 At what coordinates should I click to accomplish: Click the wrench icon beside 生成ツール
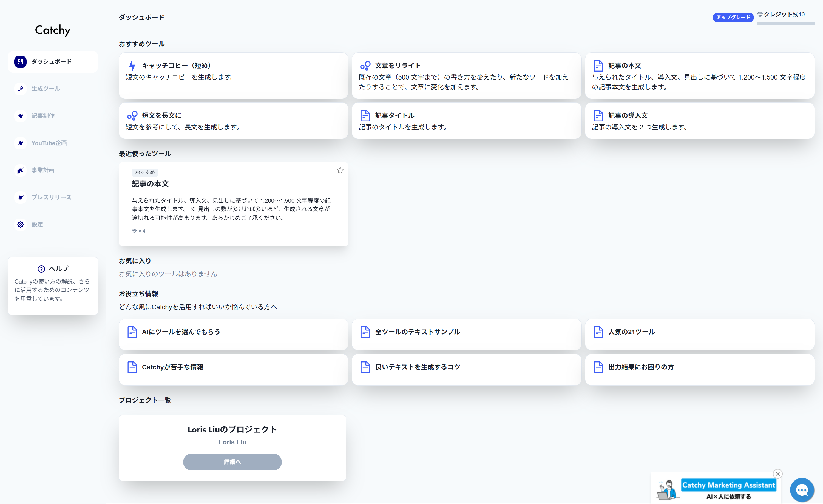pyautogui.click(x=20, y=89)
